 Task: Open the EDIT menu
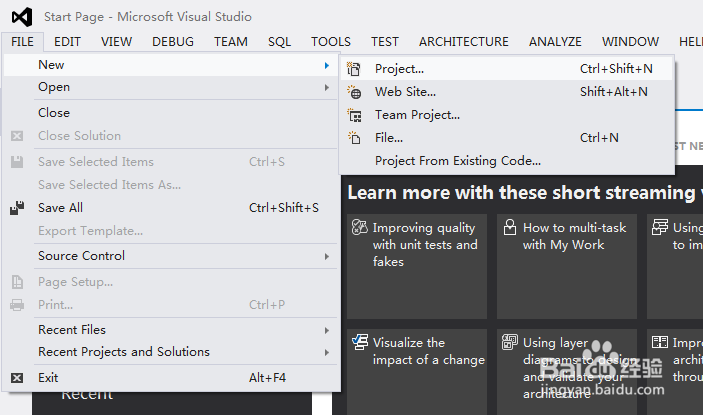pyautogui.click(x=67, y=42)
